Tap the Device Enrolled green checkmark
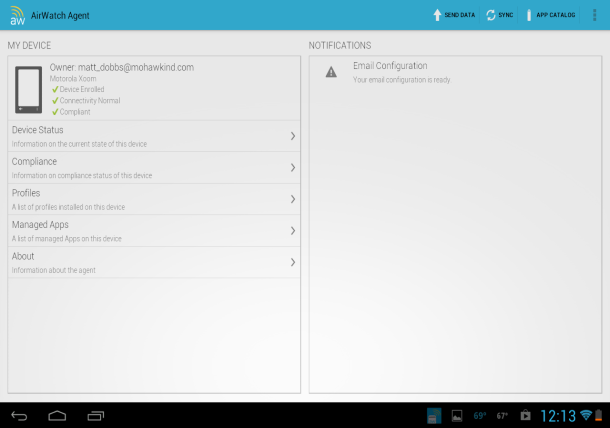 (55, 89)
